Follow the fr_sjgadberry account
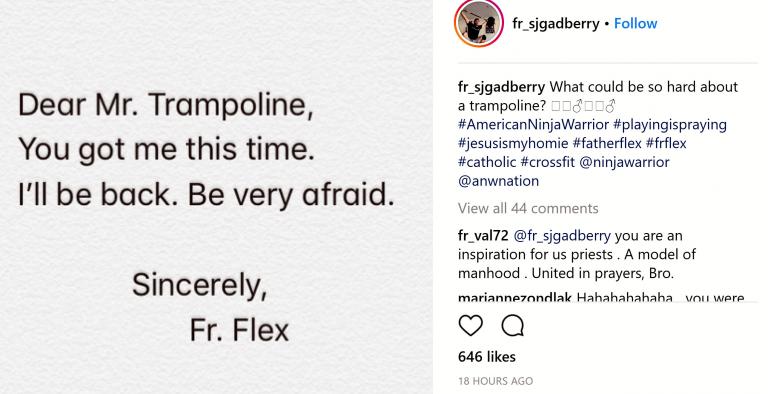 coord(635,24)
